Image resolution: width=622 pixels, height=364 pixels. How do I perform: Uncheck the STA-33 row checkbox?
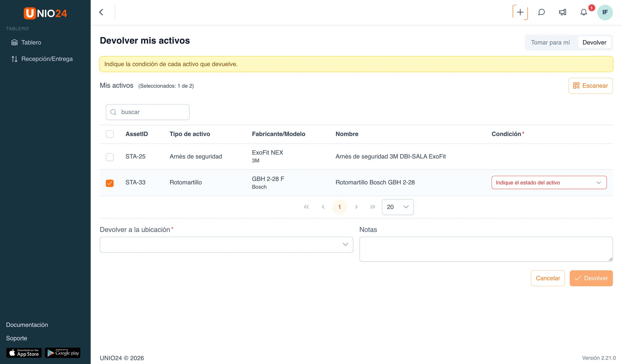[x=109, y=183]
